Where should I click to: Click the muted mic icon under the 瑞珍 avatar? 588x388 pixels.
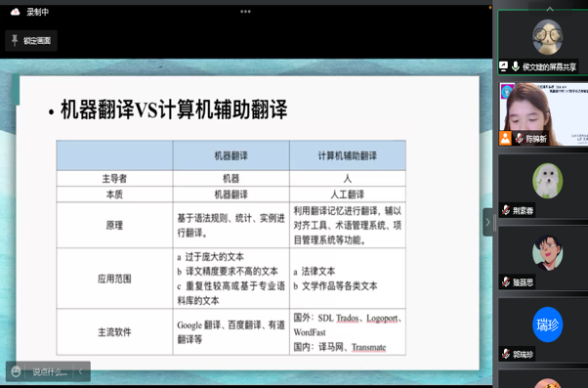(x=506, y=354)
